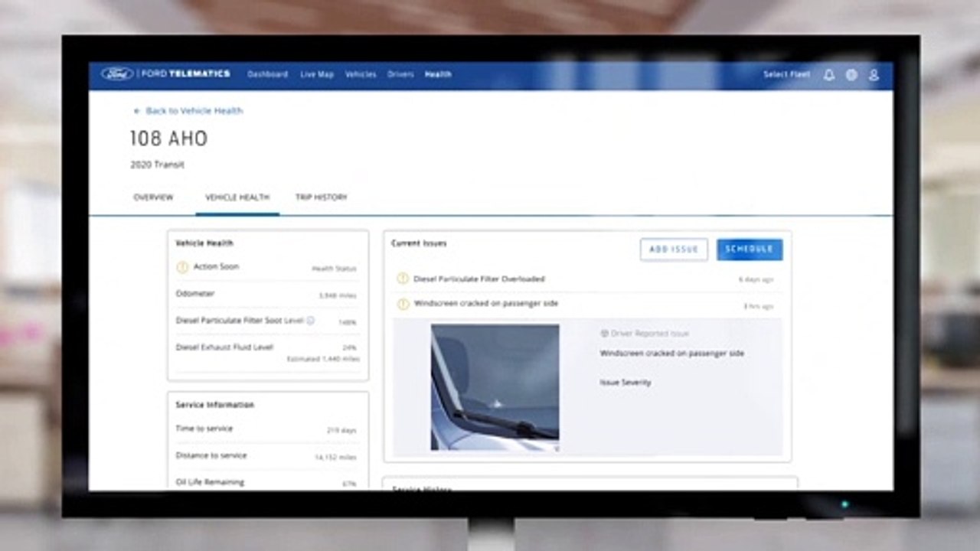Click info icon next to Soot Level

click(x=311, y=321)
